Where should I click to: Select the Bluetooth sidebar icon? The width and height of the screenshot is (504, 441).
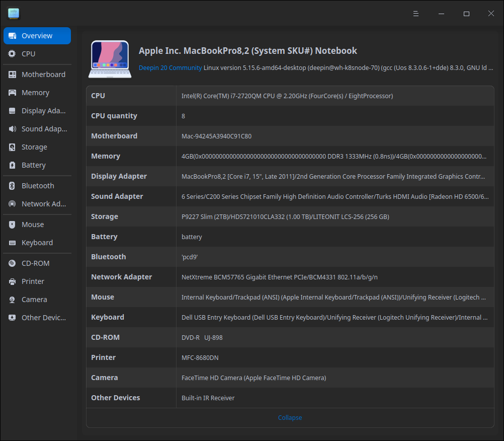point(12,186)
